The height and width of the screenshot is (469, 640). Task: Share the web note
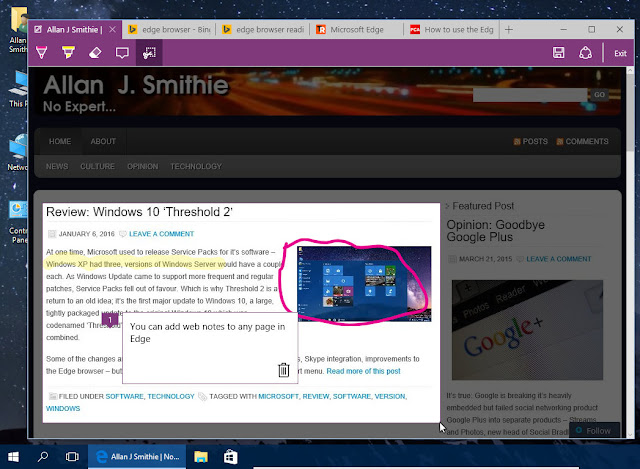coord(585,53)
